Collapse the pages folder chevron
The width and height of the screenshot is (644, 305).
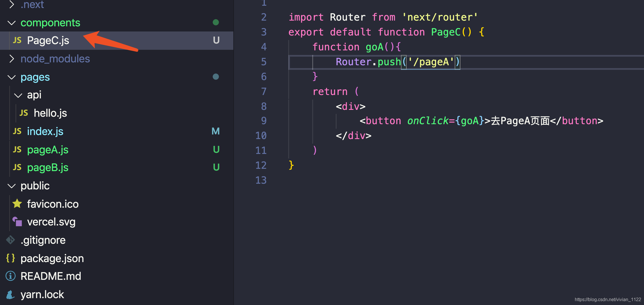pyautogui.click(x=11, y=77)
